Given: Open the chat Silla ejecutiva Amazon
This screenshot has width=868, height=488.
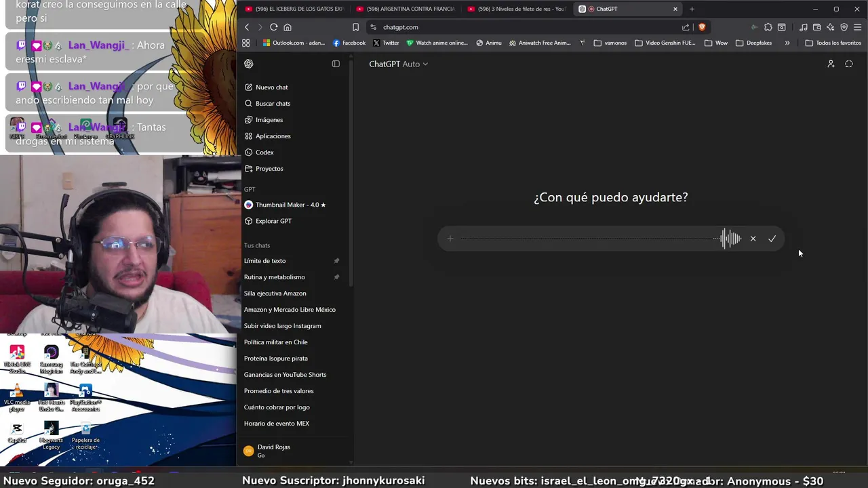Looking at the screenshot, I should 275,293.
